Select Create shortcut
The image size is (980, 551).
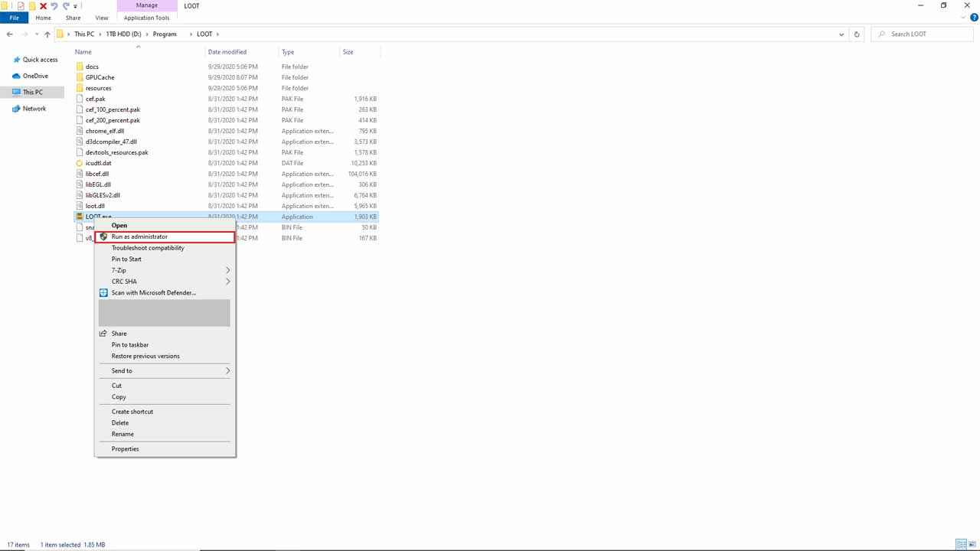132,412
